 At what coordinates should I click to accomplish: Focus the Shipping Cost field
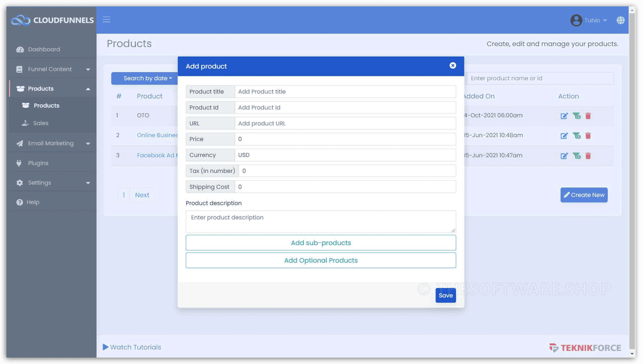pyautogui.click(x=345, y=187)
